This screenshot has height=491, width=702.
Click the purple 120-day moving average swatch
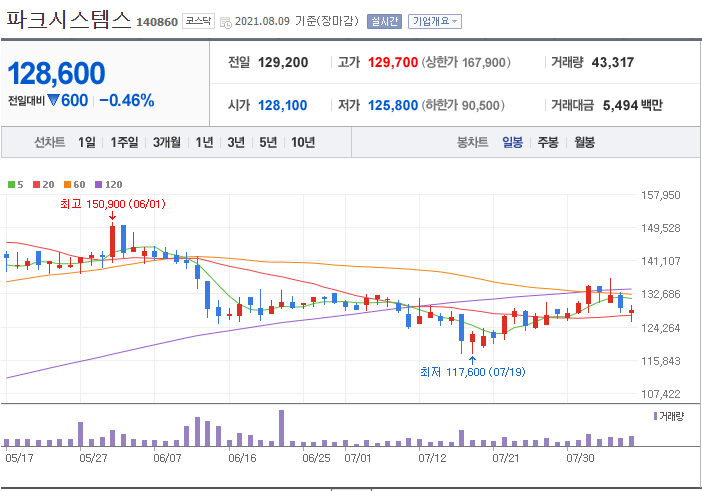98,184
